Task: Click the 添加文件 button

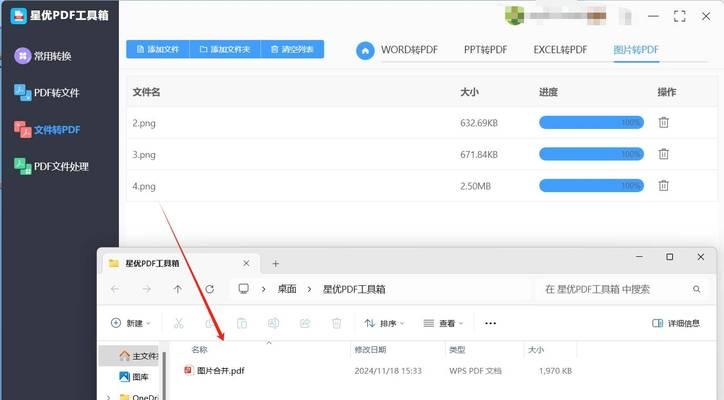Action: 158,49
